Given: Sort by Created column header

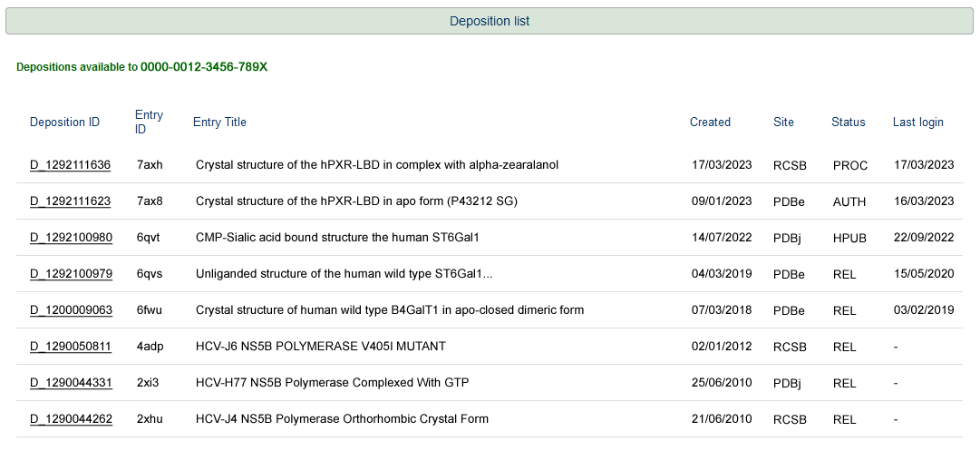Looking at the screenshot, I should click(710, 123).
